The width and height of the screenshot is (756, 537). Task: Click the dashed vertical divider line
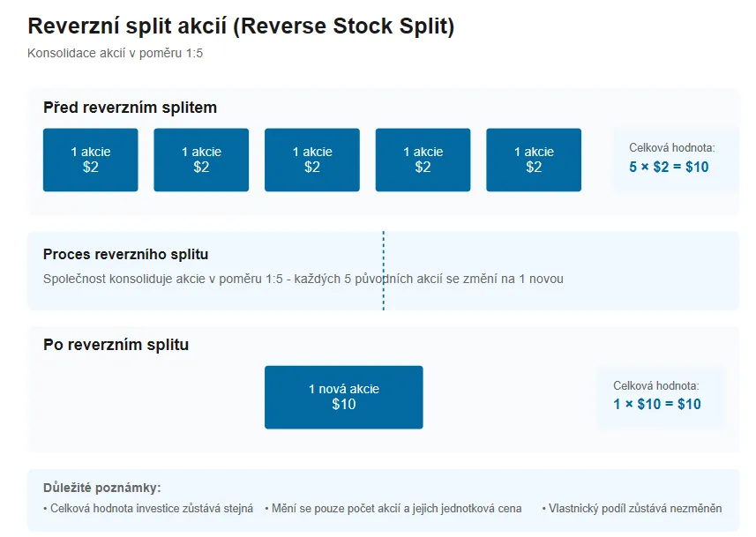(384, 300)
